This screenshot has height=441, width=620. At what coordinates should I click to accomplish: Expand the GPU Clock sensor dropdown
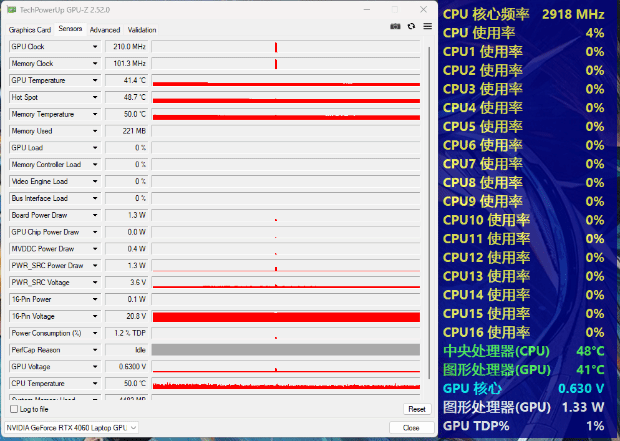click(x=95, y=47)
